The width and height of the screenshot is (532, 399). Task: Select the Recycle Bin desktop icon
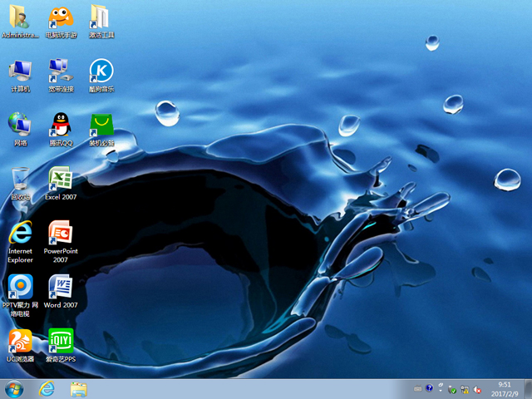tap(20, 180)
